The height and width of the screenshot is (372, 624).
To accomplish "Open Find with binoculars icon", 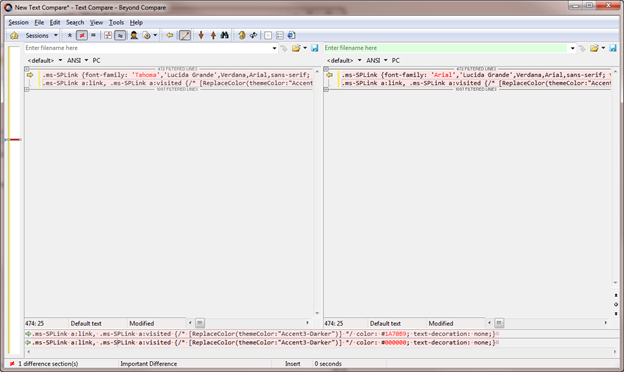I will click(x=225, y=35).
